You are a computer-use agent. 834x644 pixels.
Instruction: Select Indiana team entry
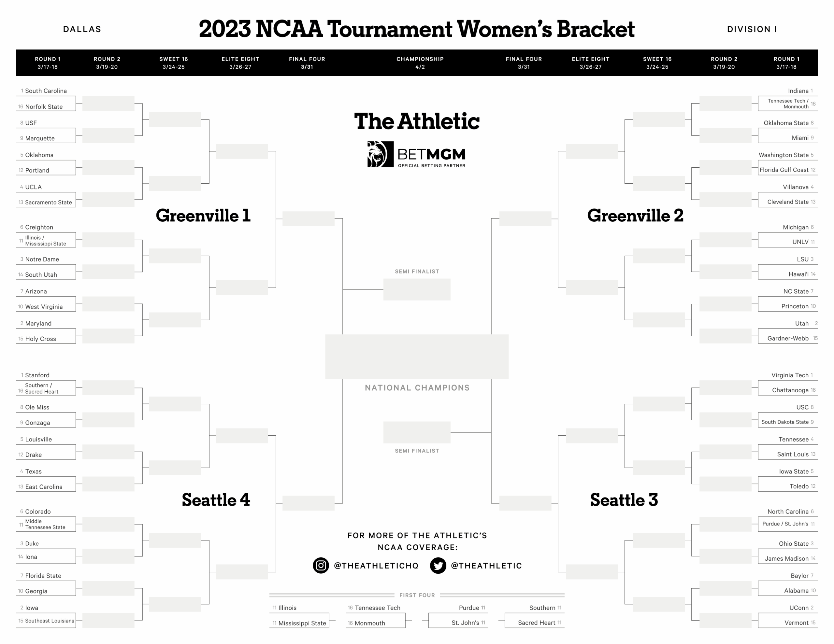tap(798, 91)
